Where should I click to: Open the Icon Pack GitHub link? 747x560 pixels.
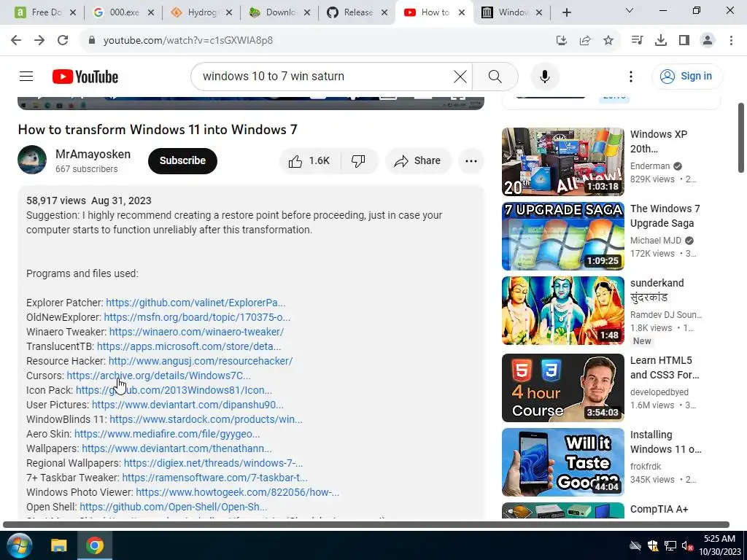(x=174, y=390)
